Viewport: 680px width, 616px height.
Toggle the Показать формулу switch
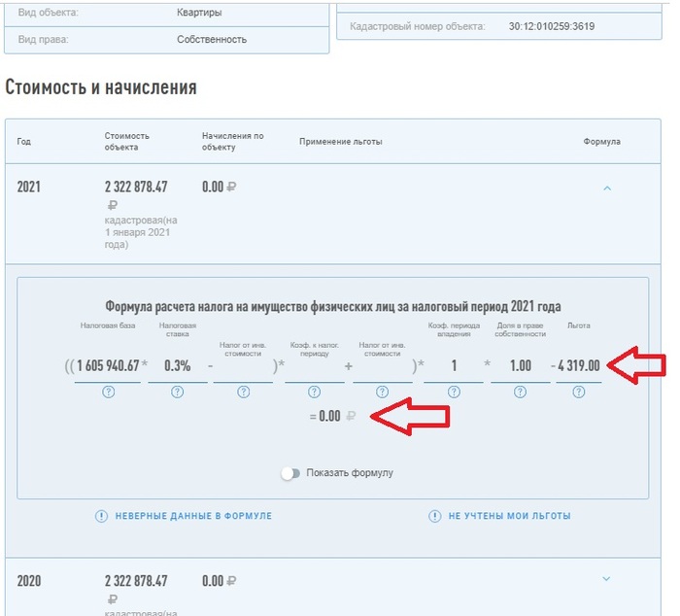[290, 473]
